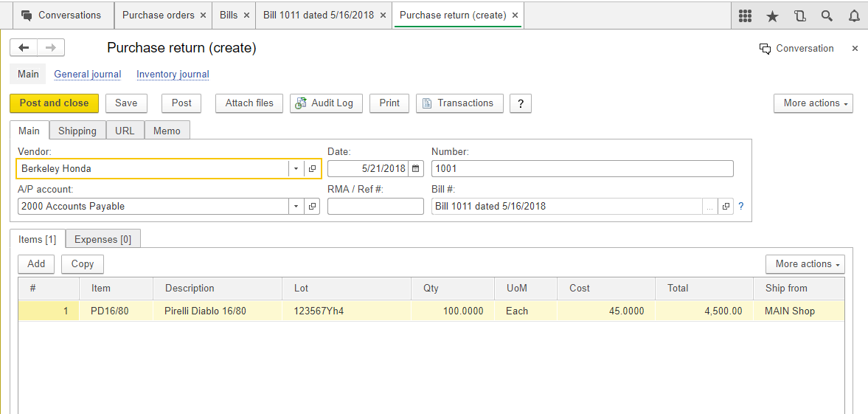
Task: Click the RMA / Ref # field
Action: point(375,206)
